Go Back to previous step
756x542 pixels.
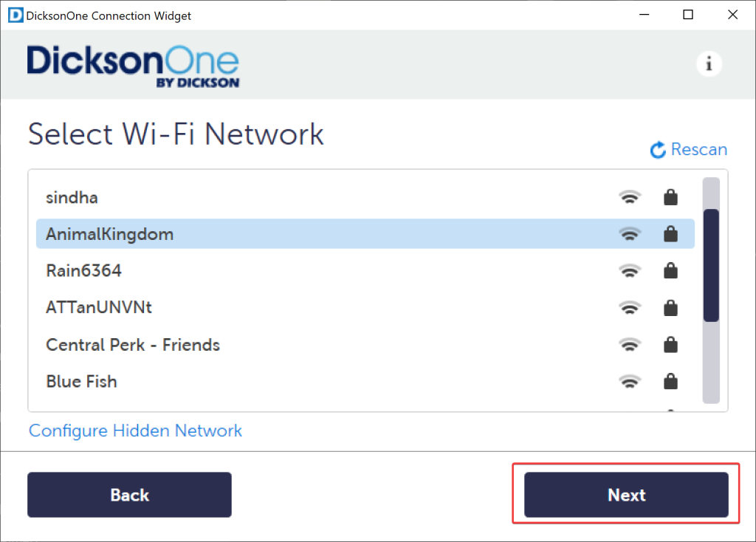129,495
